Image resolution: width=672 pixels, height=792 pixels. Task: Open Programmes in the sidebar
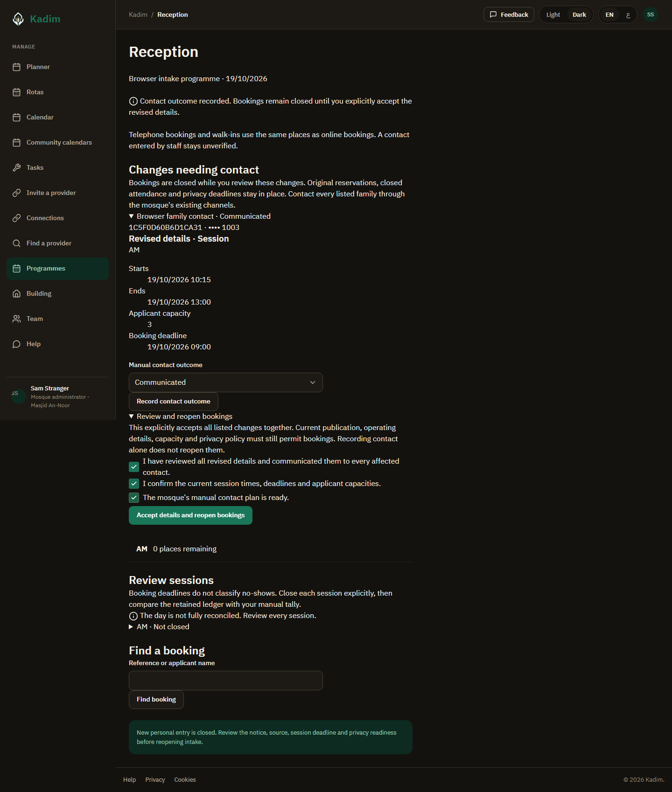click(58, 269)
